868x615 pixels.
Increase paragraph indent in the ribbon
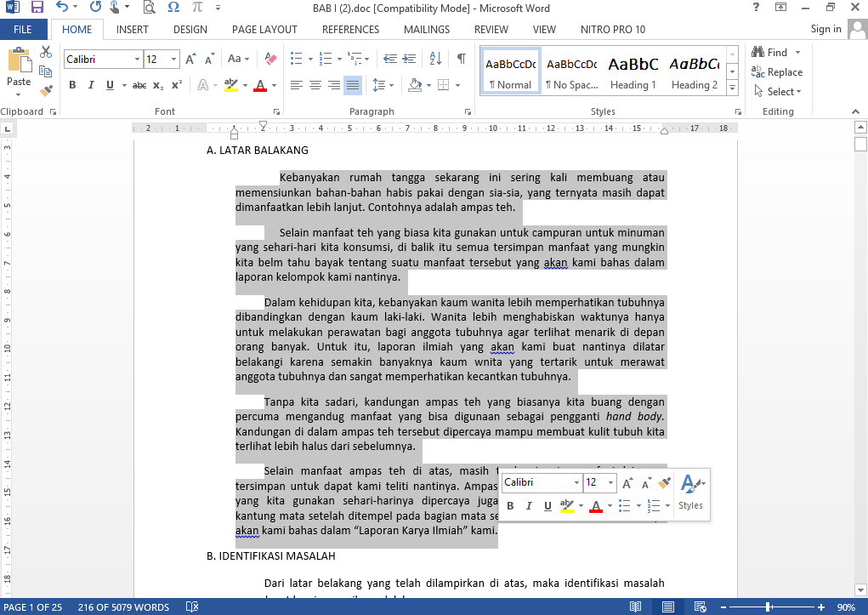(409, 59)
